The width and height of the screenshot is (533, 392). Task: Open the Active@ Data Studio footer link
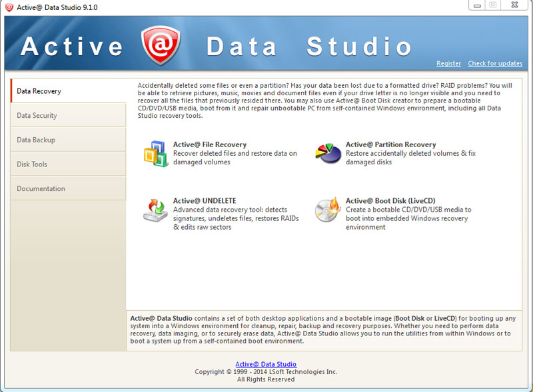click(266, 364)
